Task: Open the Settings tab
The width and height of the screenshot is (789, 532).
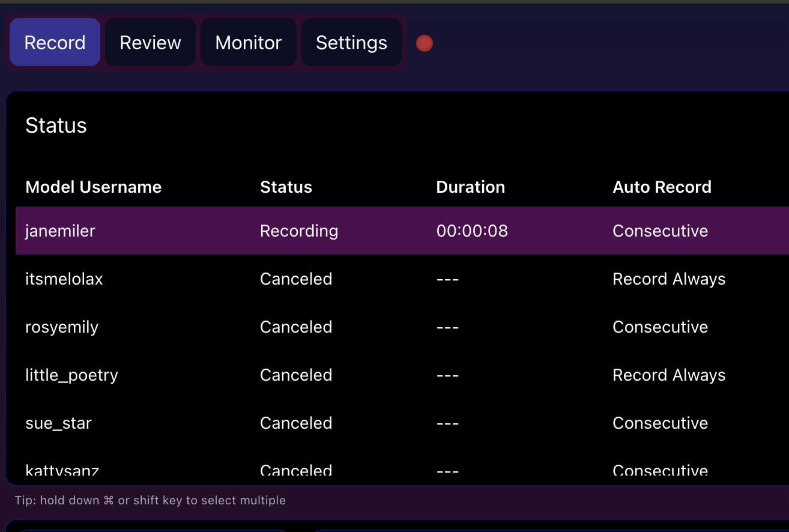Action: tap(351, 42)
